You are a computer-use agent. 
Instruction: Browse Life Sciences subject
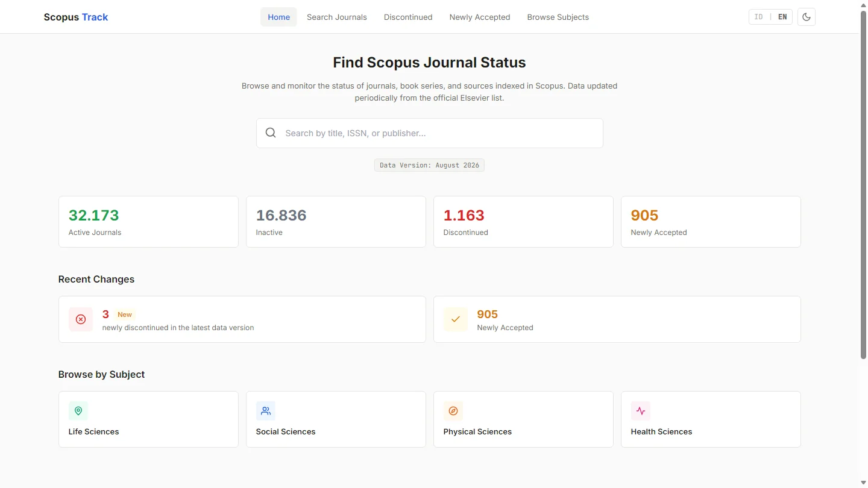click(x=148, y=419)
